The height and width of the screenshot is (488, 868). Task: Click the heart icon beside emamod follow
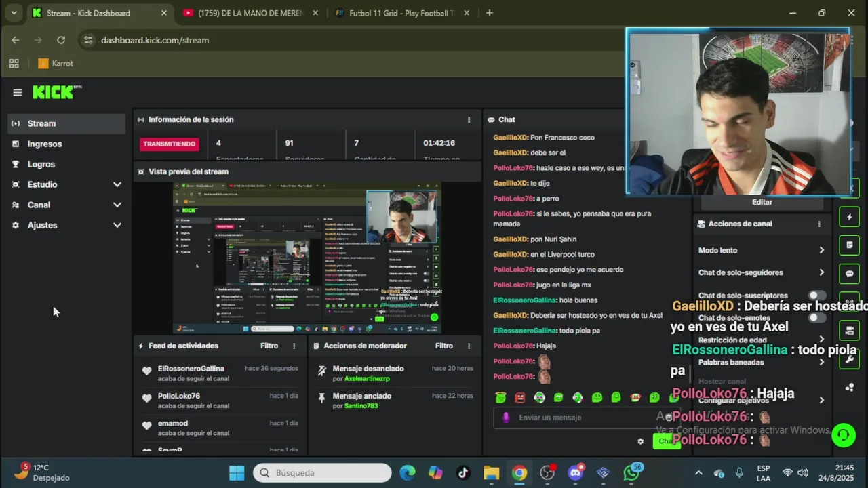146,426
